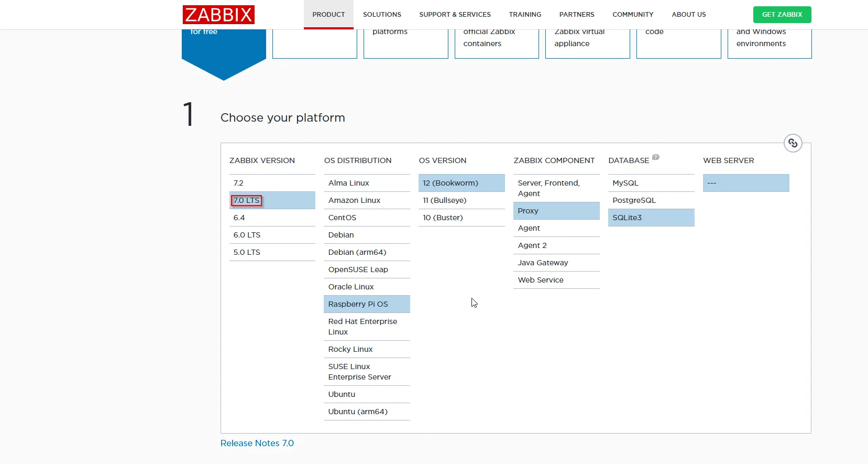Click the Zabbix logo

[218, 15]
